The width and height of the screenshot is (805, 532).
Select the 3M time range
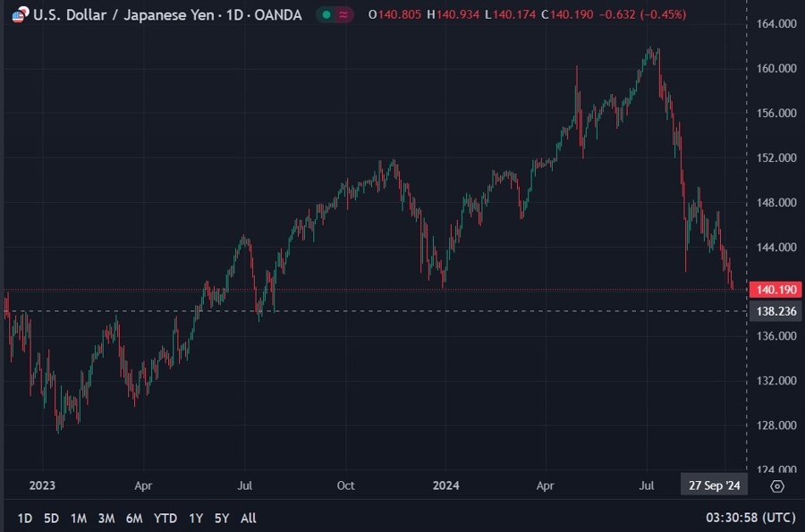click(x=106, y=518)
